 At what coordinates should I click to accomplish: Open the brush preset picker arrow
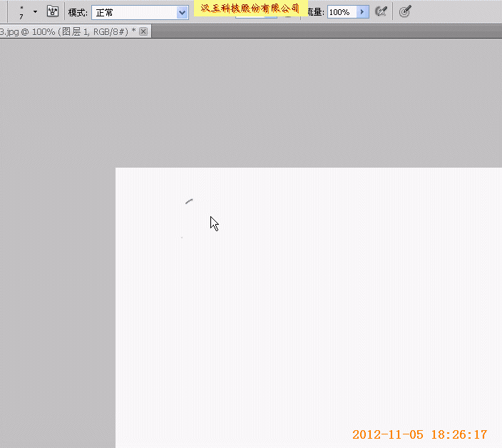[35, 12]
